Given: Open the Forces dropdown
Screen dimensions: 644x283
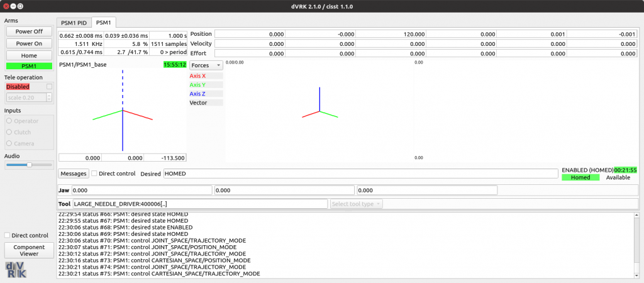Looking at the screenshot, I should [206, 65].
